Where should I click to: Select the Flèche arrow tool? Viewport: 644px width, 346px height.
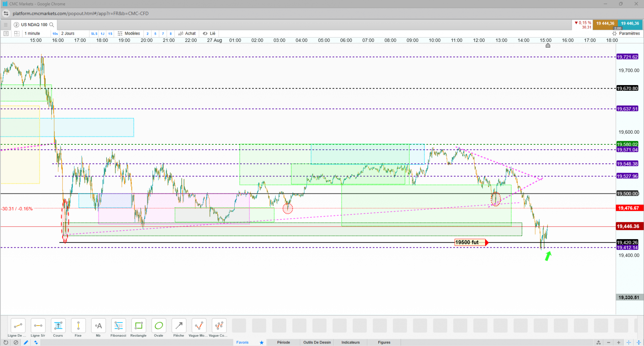tap(179, 326)
